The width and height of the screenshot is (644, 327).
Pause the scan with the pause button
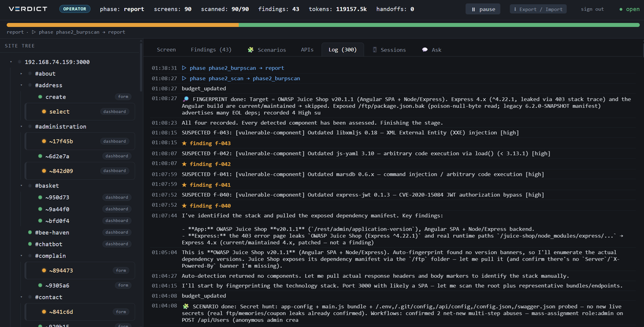482,9
